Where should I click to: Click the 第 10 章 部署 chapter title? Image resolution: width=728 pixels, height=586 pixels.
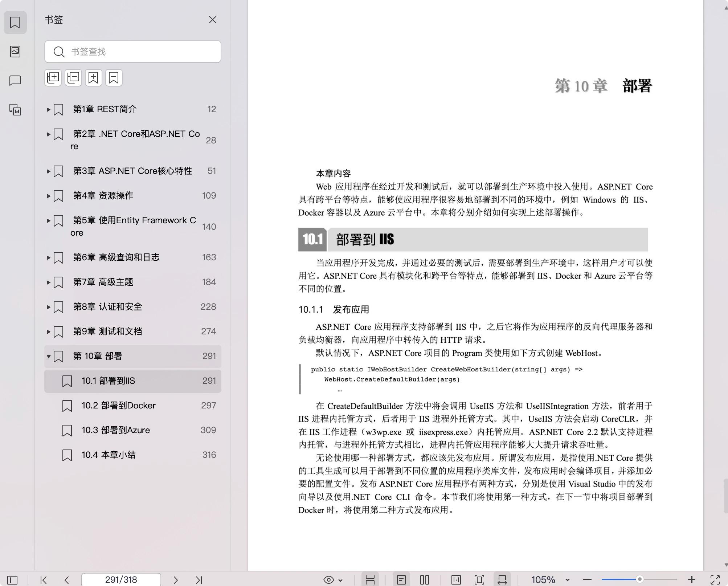point(604,86)
